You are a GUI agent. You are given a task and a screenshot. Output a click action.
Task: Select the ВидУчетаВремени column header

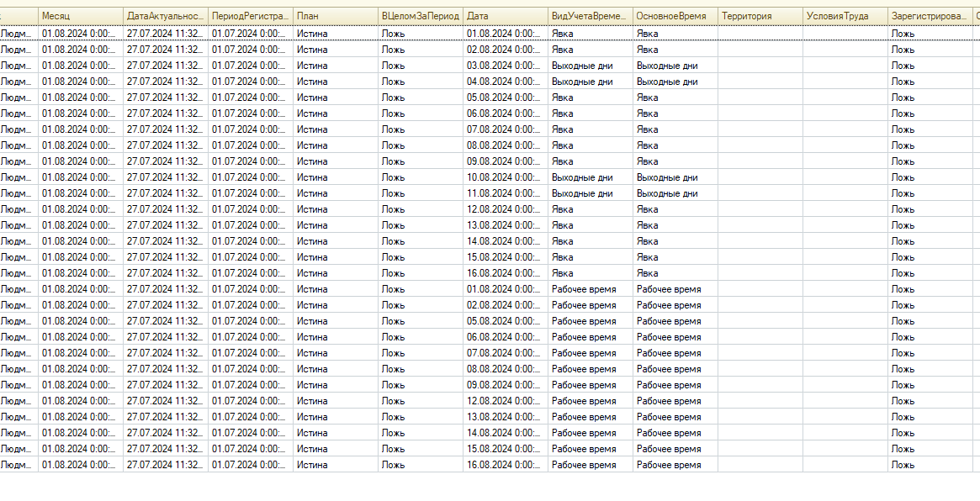point(590,16)
